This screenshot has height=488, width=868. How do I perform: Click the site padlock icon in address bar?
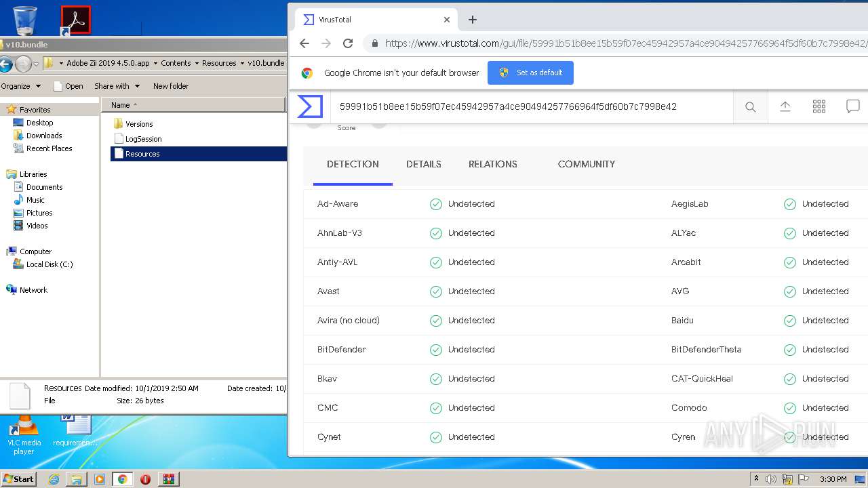(374, 43)
